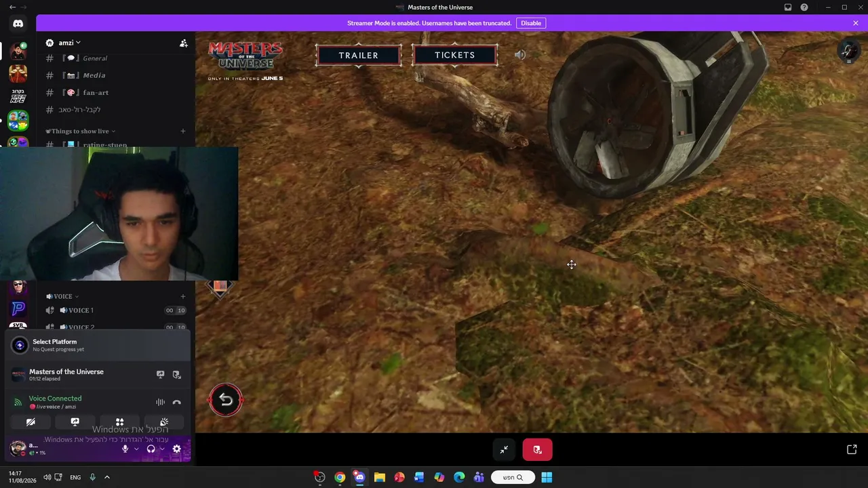
Task: Open user avatar profile in user panel
Action: (x=18, y=448)
